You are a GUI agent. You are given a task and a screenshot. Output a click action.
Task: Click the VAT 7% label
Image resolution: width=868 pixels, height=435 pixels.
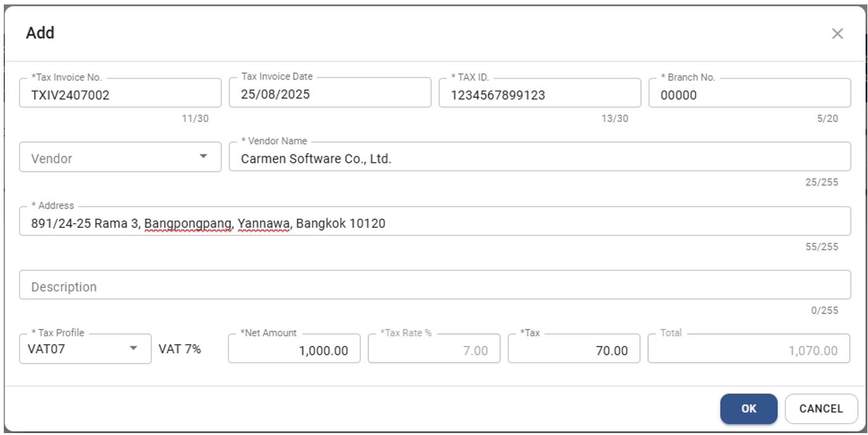[x=180, y=348]
